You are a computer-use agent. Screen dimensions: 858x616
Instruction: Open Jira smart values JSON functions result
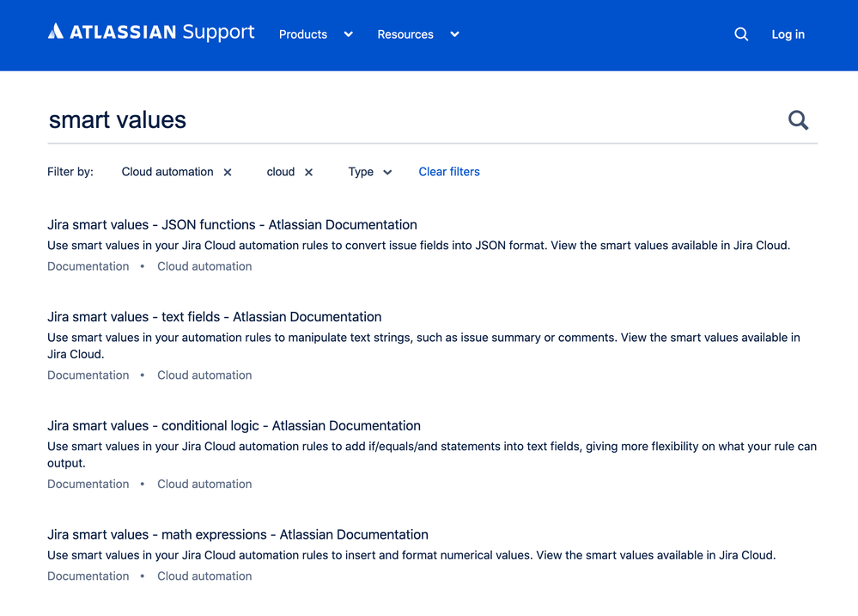coord(232,224)
